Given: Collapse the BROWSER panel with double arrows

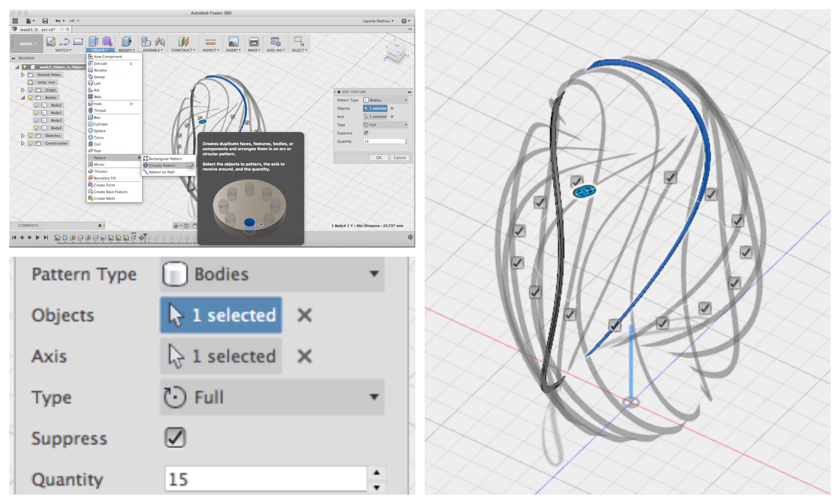Looking at the screenshot, I should 13,58.
